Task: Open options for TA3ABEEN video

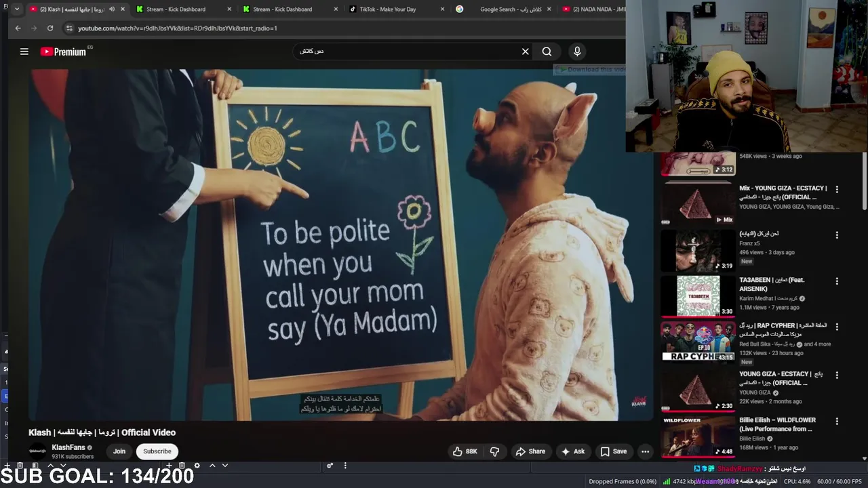Action: pyautogui.click(x=837, y=281)
